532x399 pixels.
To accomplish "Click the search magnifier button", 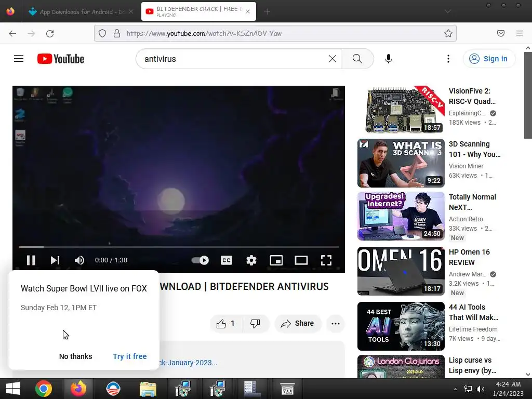I will [x=357, y=59].
